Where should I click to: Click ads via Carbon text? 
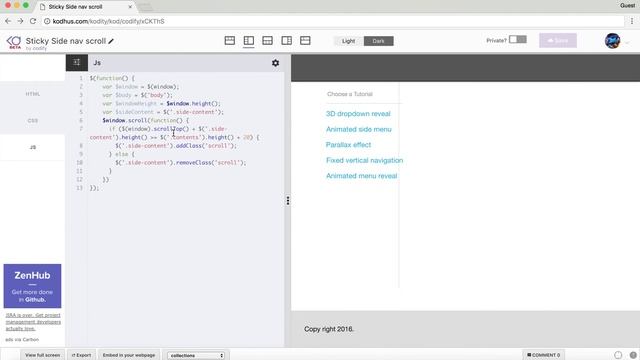[x=22, y=340]
